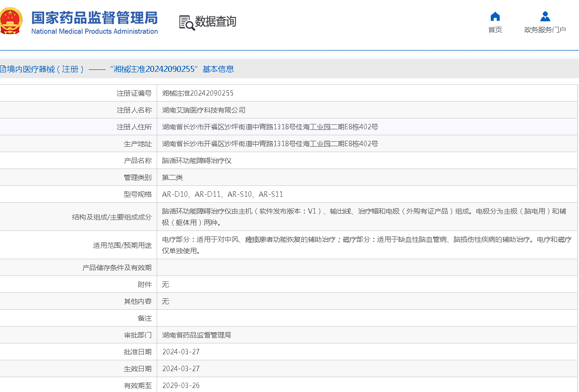Click the small icon before 境内医疗器械 heading
579x392 pixels.
pyautogui.click(x=2, y=69)
